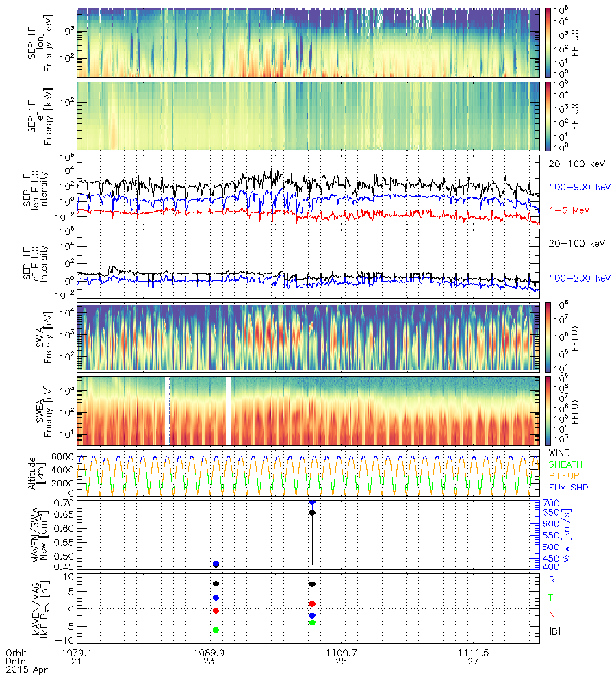Click the wide white data gap in SWEA panel
616x685 pixels.
point(229,410)
